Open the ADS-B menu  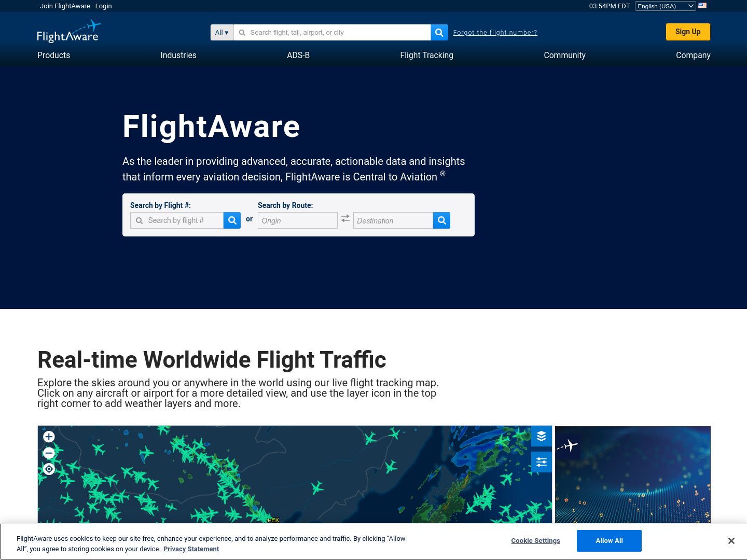[x=298, y=55]
